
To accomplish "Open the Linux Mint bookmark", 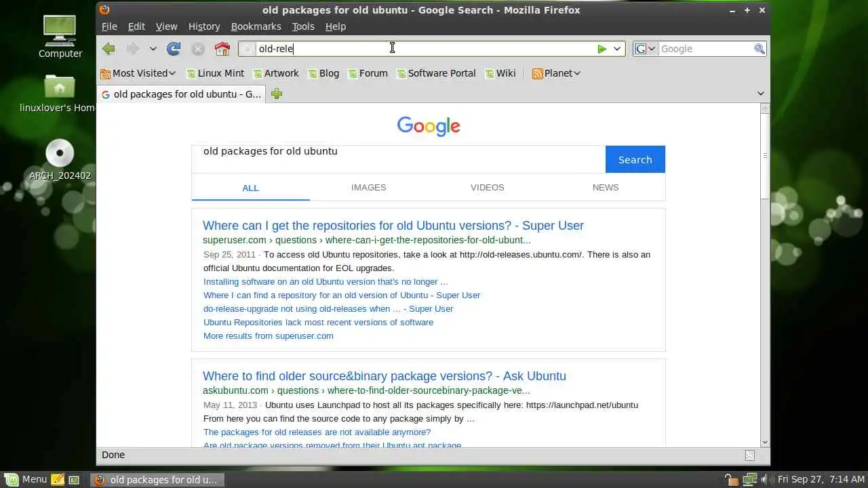I will coord(215,73).
